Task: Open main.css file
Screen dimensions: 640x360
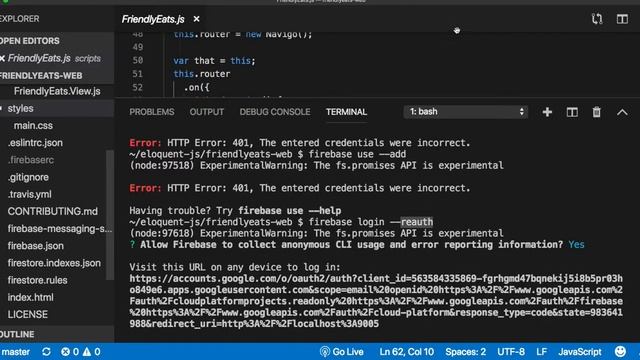Action: (33, 125)
